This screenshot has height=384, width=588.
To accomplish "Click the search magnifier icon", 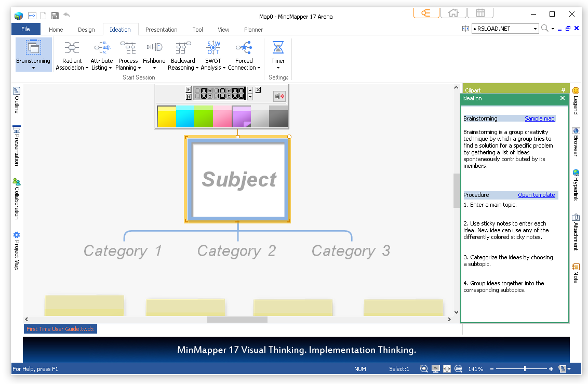I will [545, 29].
